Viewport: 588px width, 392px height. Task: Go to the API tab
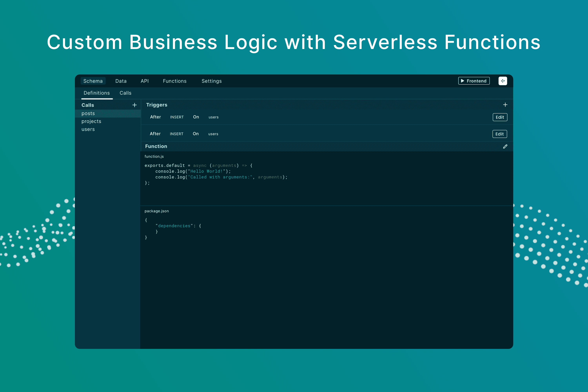click(x=144, y=81)
